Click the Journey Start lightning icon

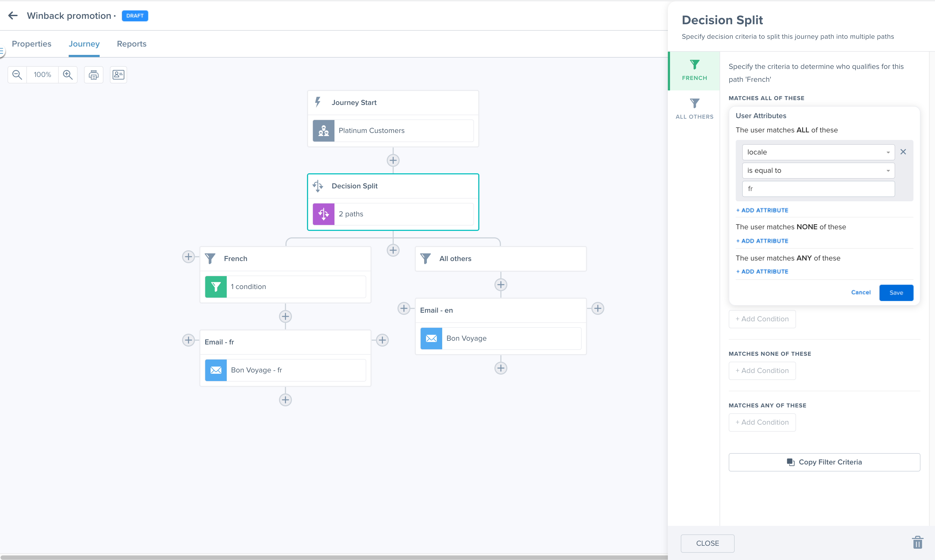point(318,102)
